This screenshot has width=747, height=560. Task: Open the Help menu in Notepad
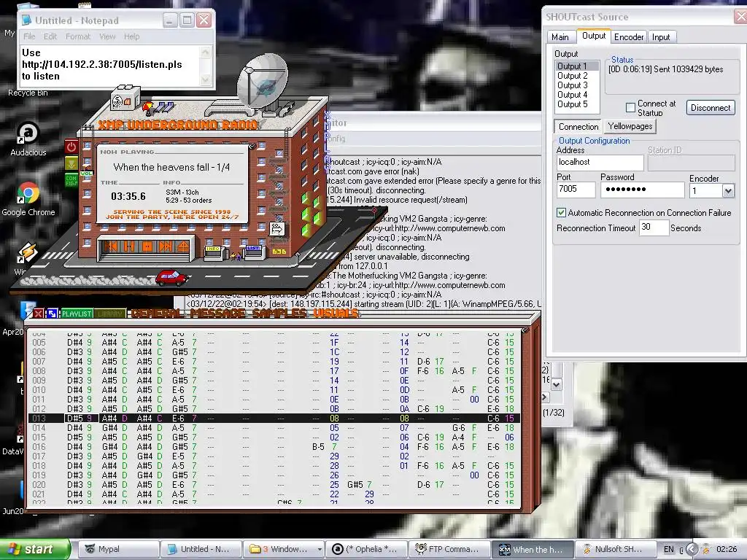pyautogui.click(x=131, y=36)
